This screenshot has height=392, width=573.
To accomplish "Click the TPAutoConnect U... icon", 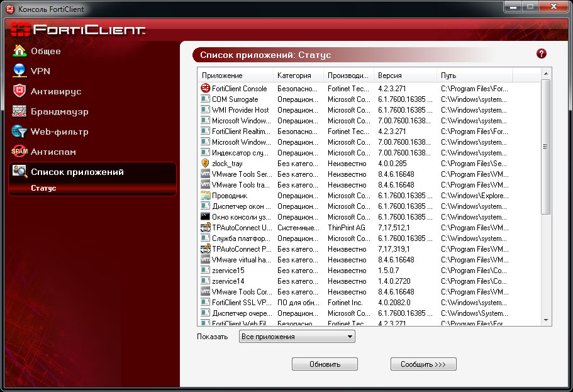I will 206,227.
